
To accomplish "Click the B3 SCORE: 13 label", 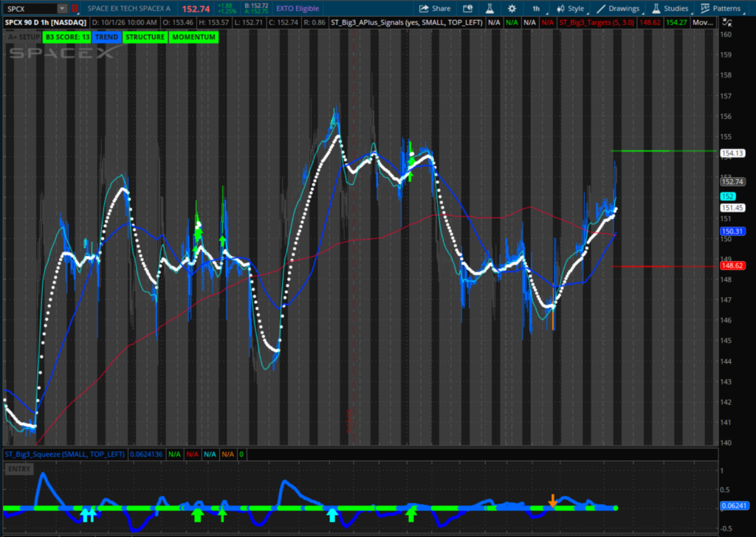I will click(67, 37).
